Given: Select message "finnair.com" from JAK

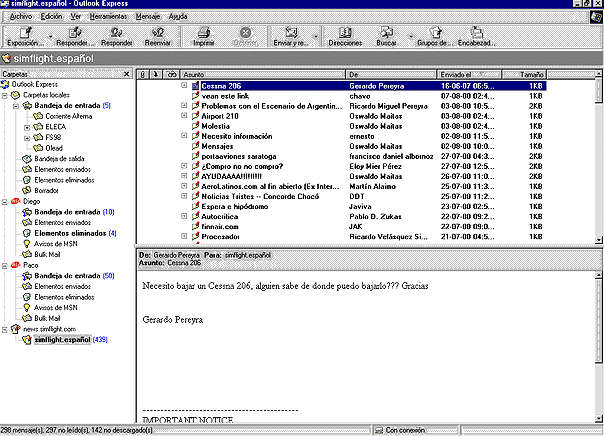Looking at the screenshot, I should 220,226.
